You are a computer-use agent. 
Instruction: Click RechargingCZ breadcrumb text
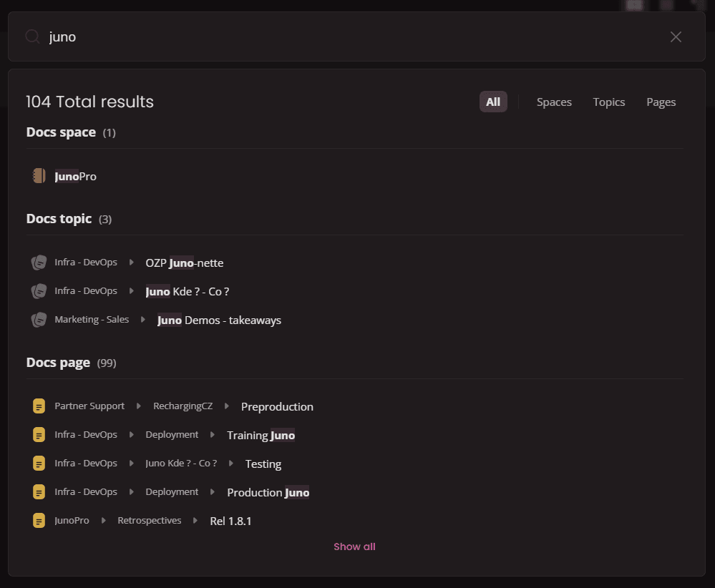[x=183, y=406]
